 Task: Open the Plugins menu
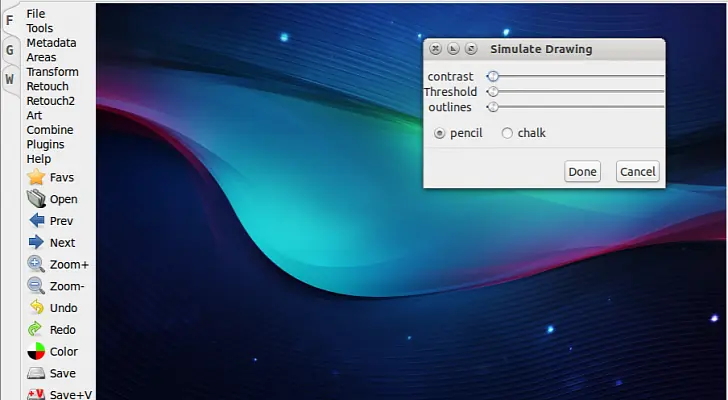tap(45, 144)
